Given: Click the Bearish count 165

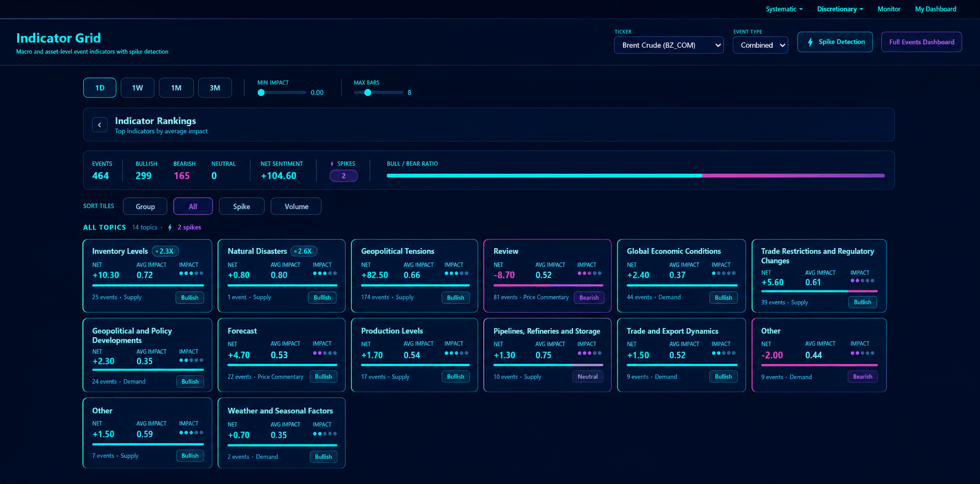Looking at the screenshot, I should 182,176.
